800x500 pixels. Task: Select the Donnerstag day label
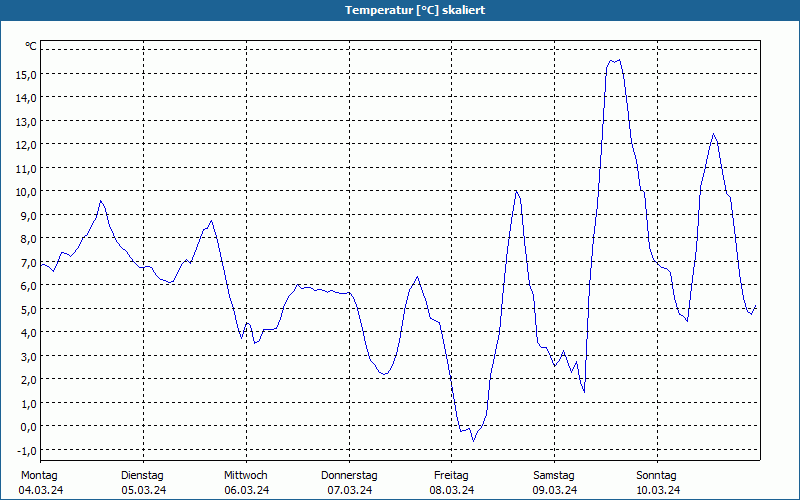coord(349,476)
